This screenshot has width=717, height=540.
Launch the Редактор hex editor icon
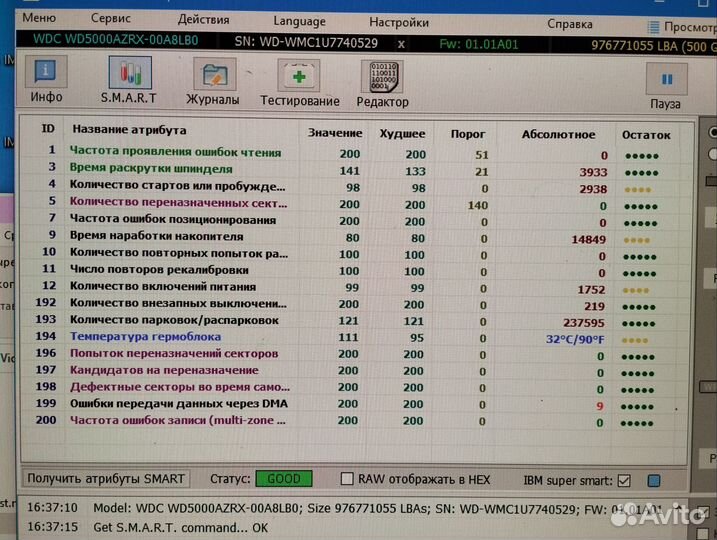pyautogui.click(x=382, y=82)
